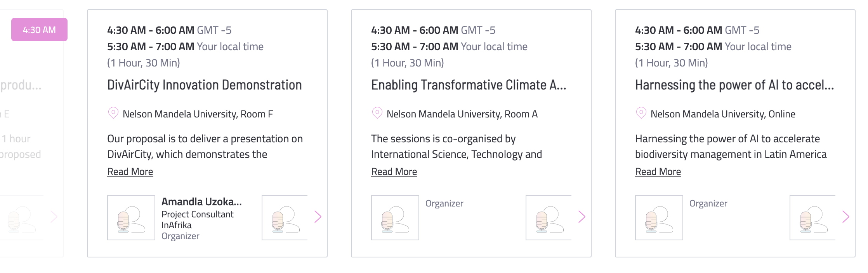Open Read More under DivAirCity description

[x=130, y=171]
